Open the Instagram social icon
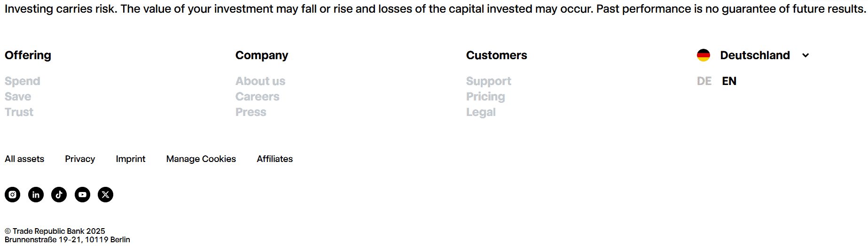The image size is (868, 246). 13,194
